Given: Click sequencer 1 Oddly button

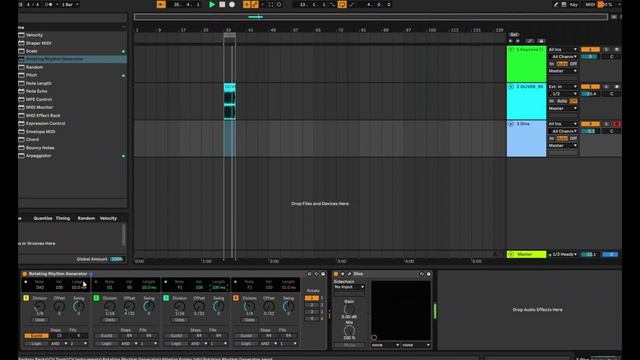Looking at the screenshot, I should [40, 320].
